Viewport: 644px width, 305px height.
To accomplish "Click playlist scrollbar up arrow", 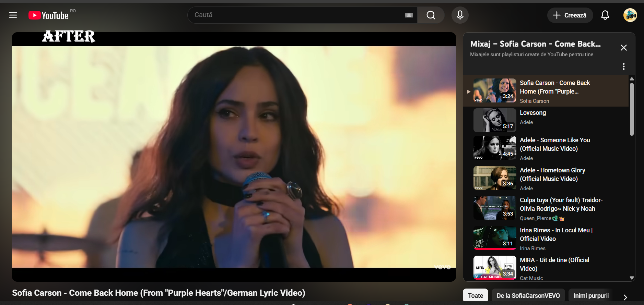I will 632,79.
